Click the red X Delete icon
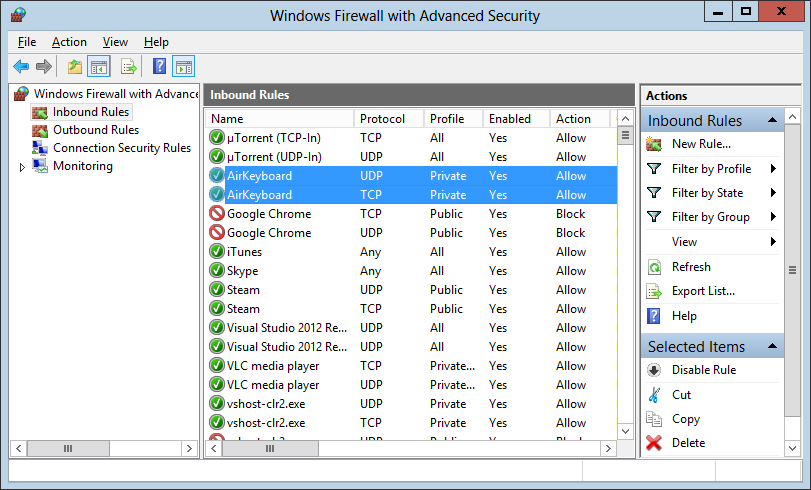This screenshot has width=811, height=490. (x=654, y=443)
